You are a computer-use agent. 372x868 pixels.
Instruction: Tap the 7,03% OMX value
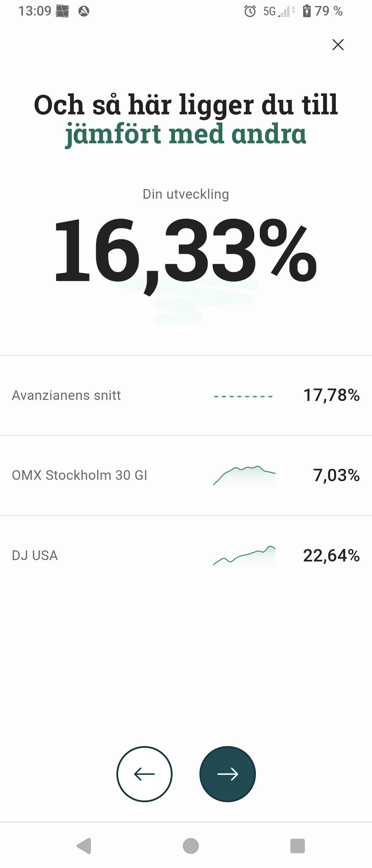[337, 475]
